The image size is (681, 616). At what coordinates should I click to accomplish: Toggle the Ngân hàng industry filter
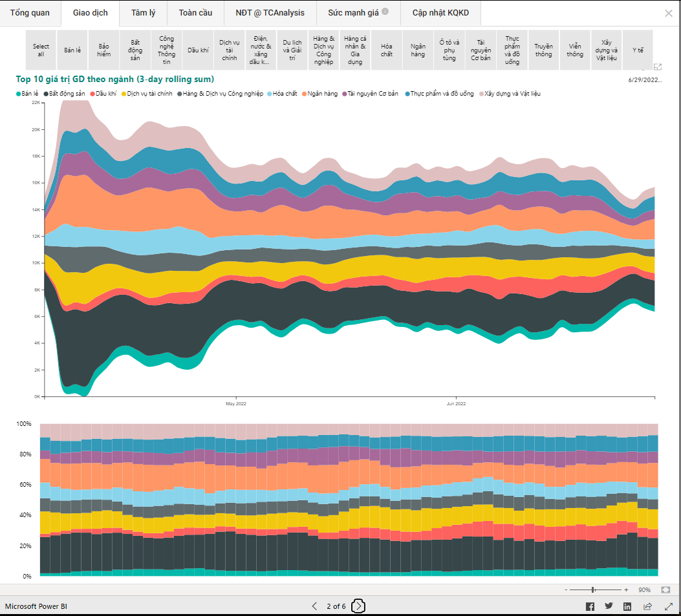pyautogui.click(x=418, y=50)
